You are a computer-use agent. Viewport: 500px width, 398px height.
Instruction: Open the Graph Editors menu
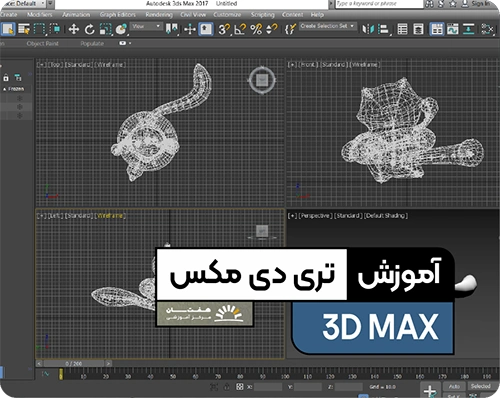(118, 15)
